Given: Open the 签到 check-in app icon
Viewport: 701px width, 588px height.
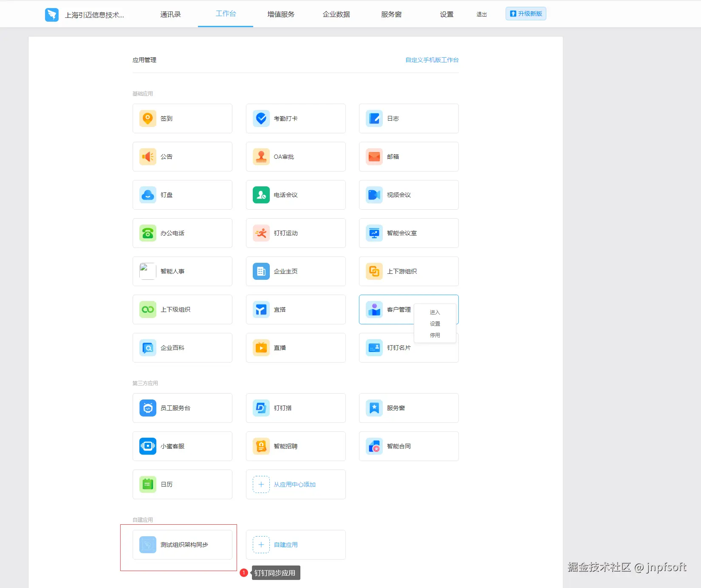Looking at the screenshot, I should coord(148,118).
